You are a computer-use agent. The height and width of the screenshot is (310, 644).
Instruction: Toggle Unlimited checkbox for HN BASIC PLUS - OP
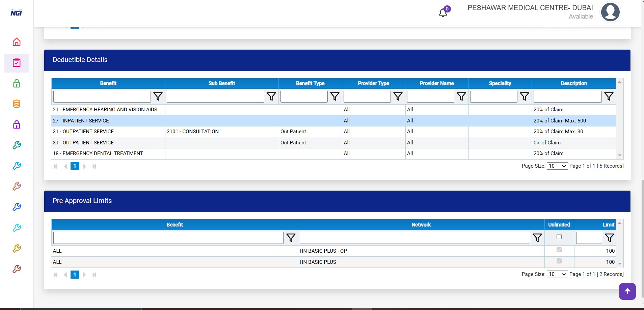click(559, 250)
